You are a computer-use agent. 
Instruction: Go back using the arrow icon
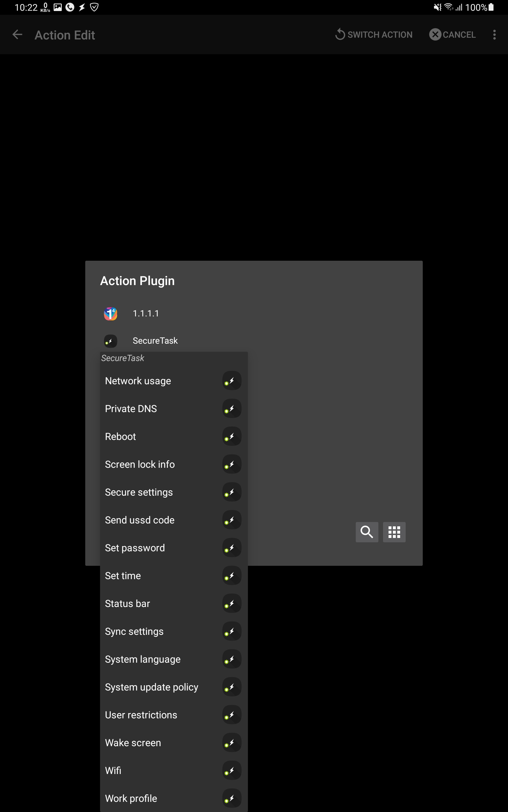(17, 35)
